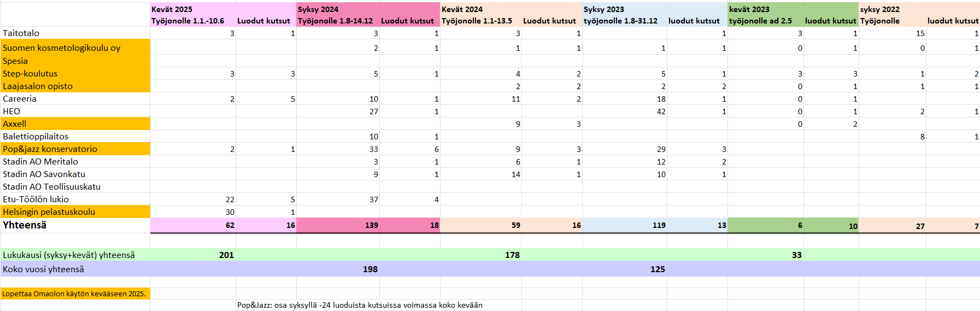Viewport: 980px width, 311px height.
Task: Click the Työjonolle 1.1-13.5 column header
Action: 481,21
